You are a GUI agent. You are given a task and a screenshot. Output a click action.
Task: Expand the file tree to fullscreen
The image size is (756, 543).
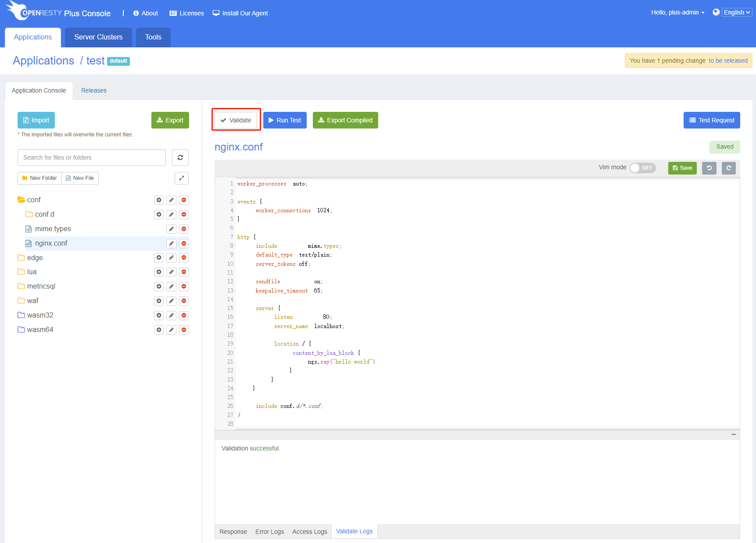pyautogui.click(x=182, y=178)
